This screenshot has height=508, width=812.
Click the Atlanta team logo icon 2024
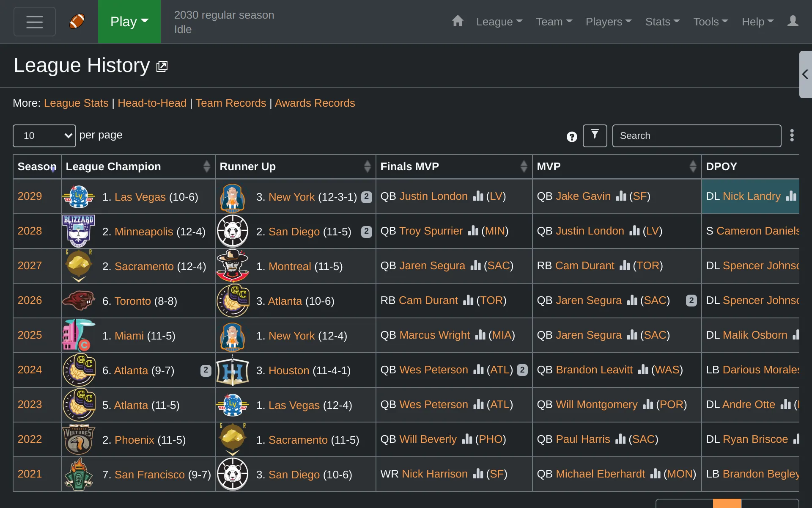78,370
